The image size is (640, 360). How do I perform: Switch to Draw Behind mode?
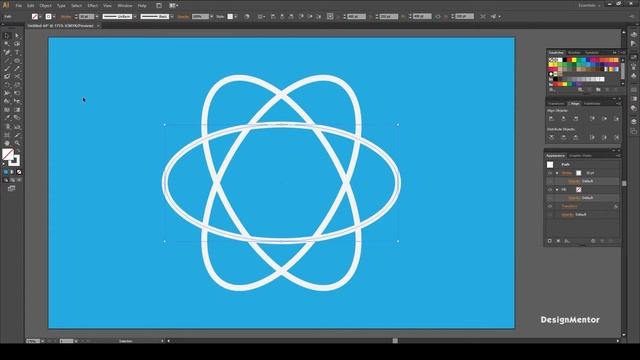click(12, 180)
